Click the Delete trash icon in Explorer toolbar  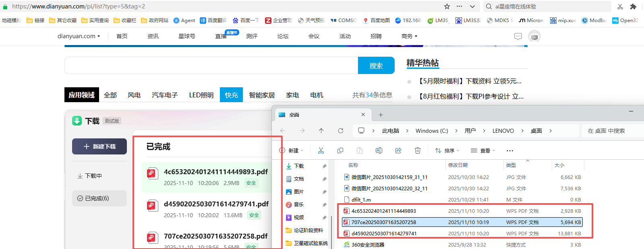tap(418, 150)
